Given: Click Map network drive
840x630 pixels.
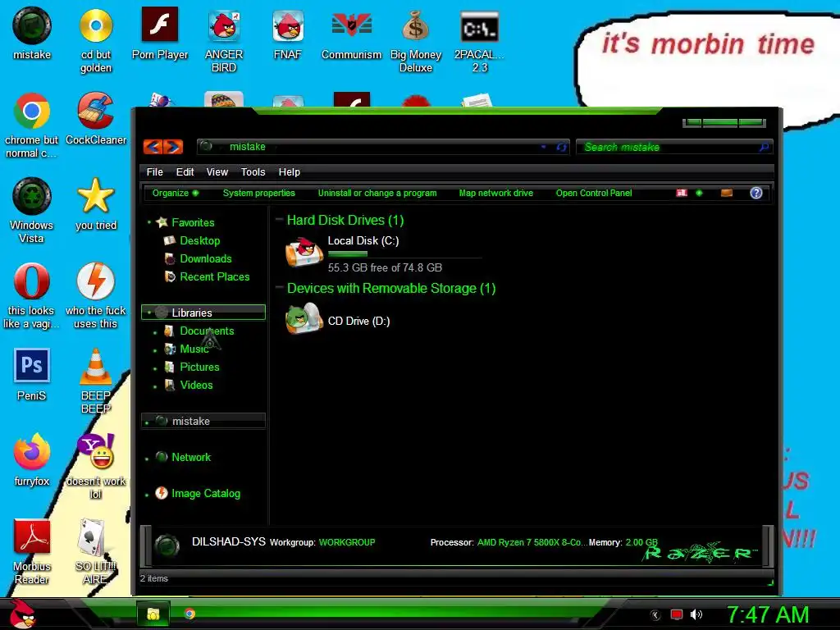Looking at the screenshot, I should tap(496, 193).
